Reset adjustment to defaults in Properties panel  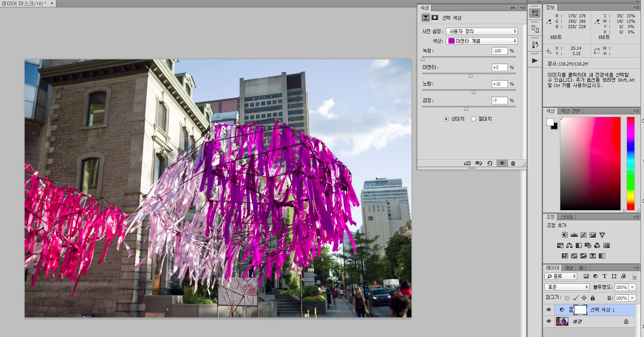pyautogui.click(x=490, y=163)
